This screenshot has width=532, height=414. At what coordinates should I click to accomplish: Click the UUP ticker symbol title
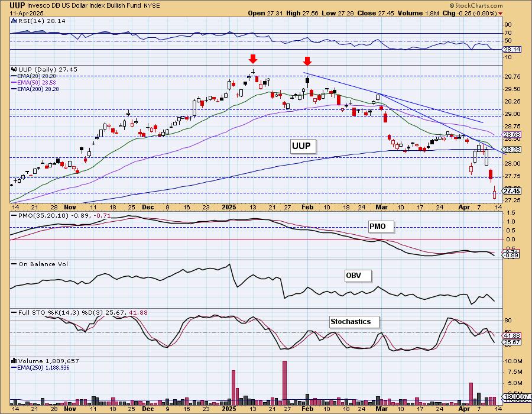coord(17,5)
